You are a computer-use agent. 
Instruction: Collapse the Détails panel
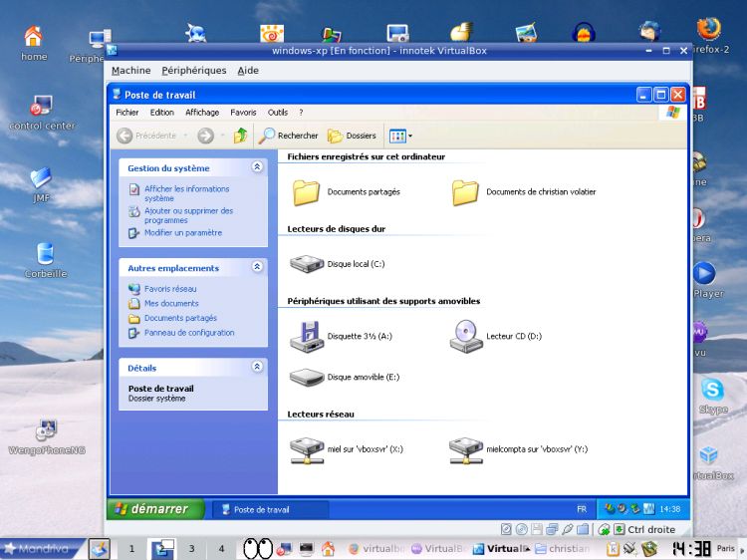(x=257, y=367)
